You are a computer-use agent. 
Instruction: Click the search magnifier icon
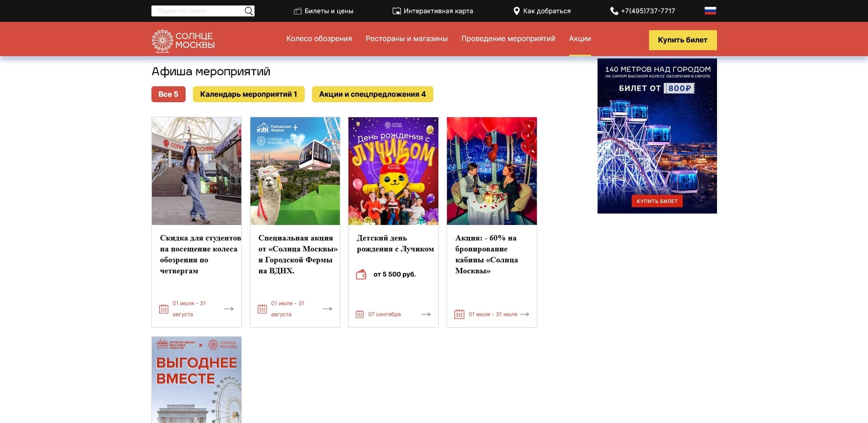tap(249, 11)
